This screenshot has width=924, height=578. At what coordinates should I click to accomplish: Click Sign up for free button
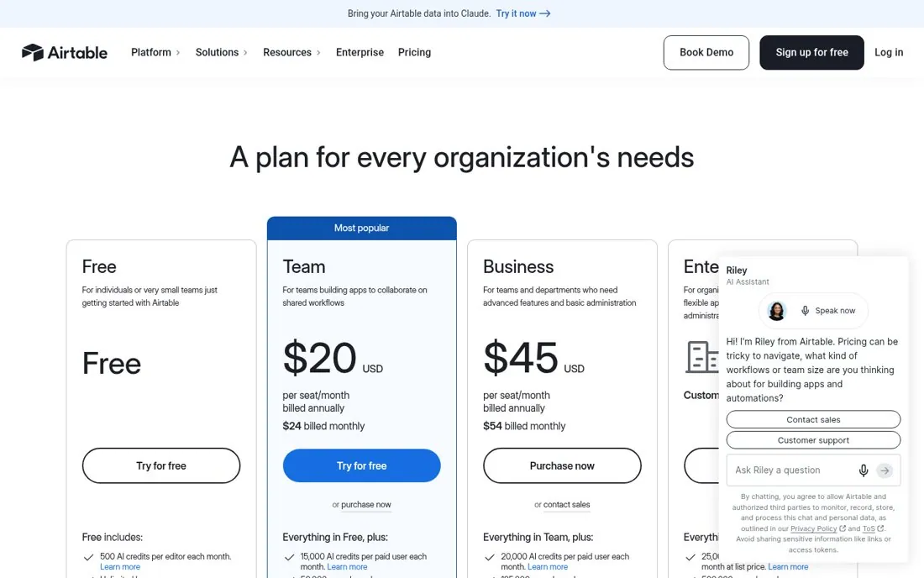pos(811,52)
